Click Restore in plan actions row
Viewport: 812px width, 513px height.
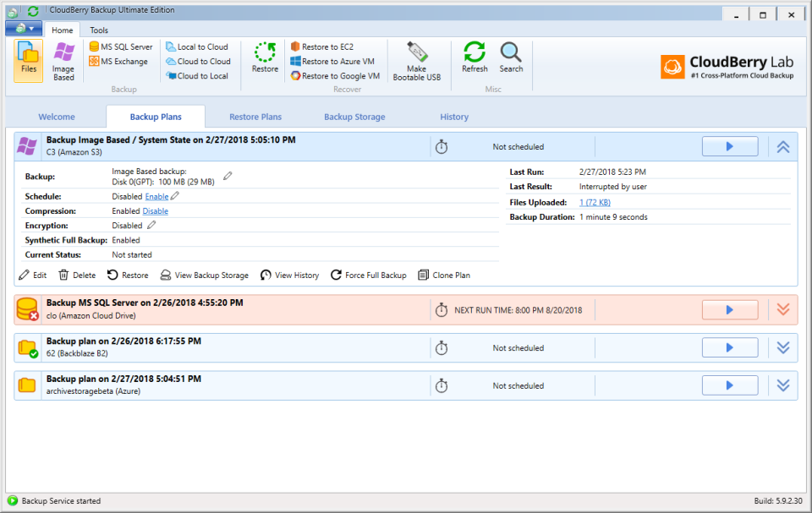128,276
